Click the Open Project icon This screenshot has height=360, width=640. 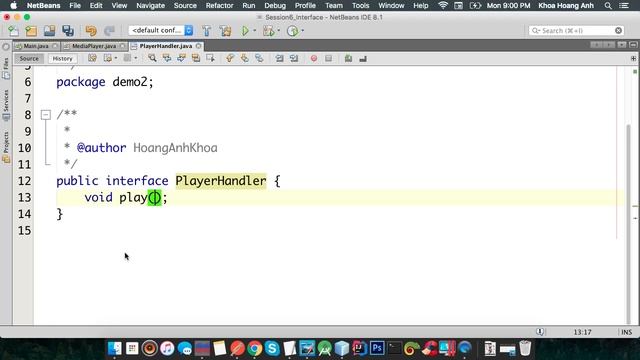(49, 31)
